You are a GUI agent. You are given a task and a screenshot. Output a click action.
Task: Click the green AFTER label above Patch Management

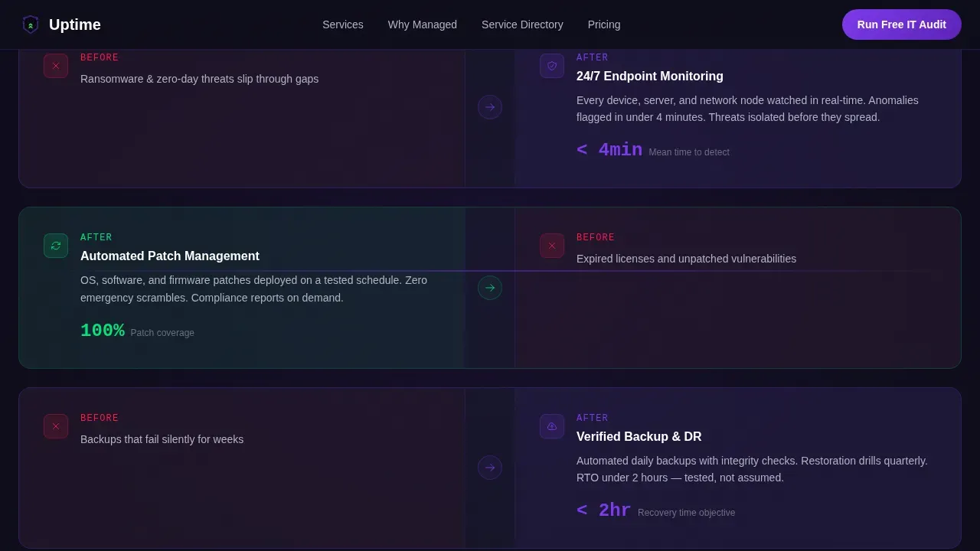[x=96, y=237]
